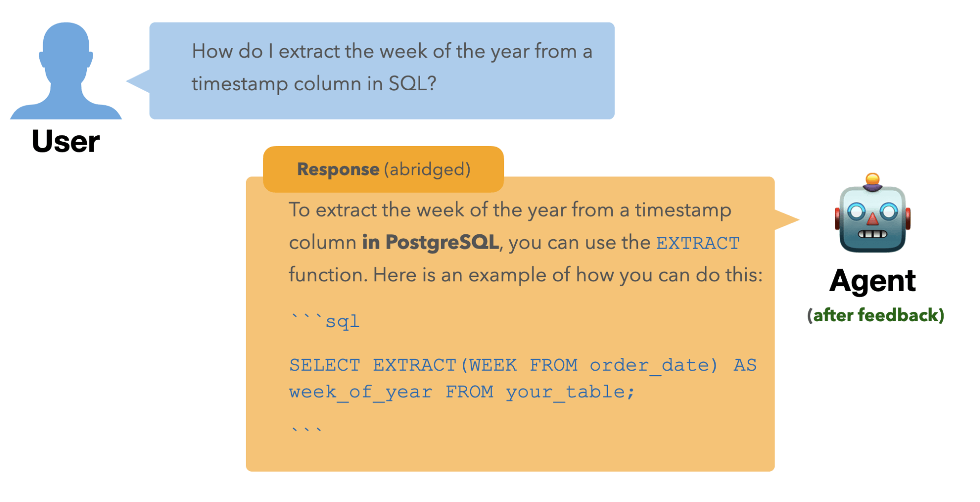The width and height of the screenshot is (980, 502).
Task: Select the "Response (abridged)" tab label
Action: point(383,169)
